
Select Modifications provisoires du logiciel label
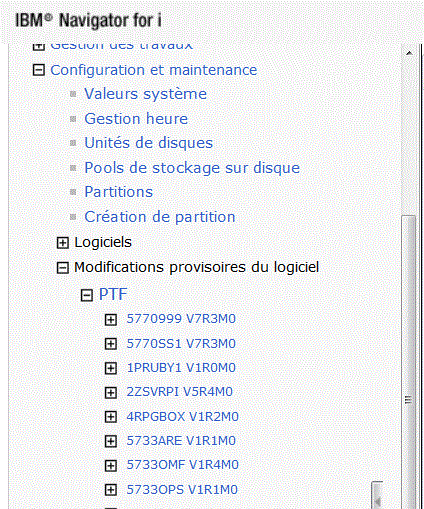click(x=197, y=267)
